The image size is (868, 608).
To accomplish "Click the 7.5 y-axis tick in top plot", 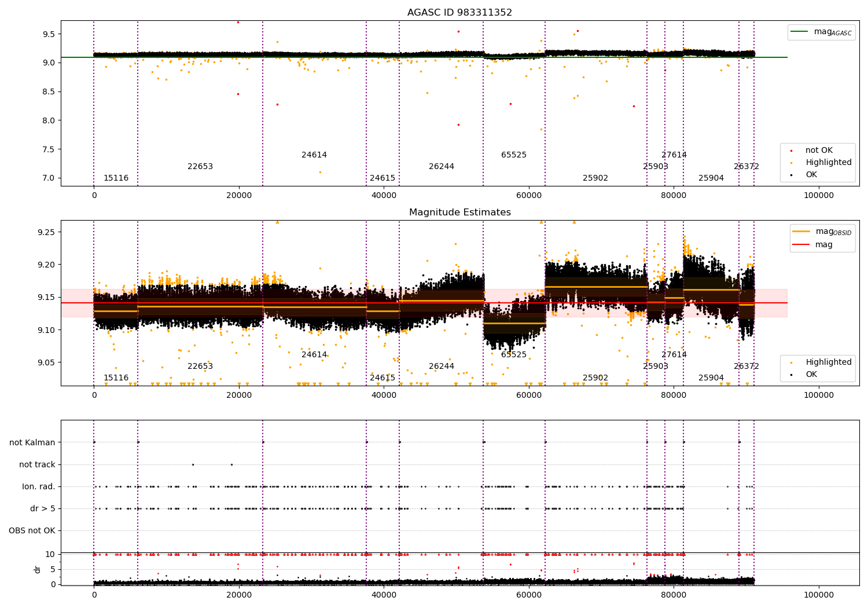I will 49,149.
